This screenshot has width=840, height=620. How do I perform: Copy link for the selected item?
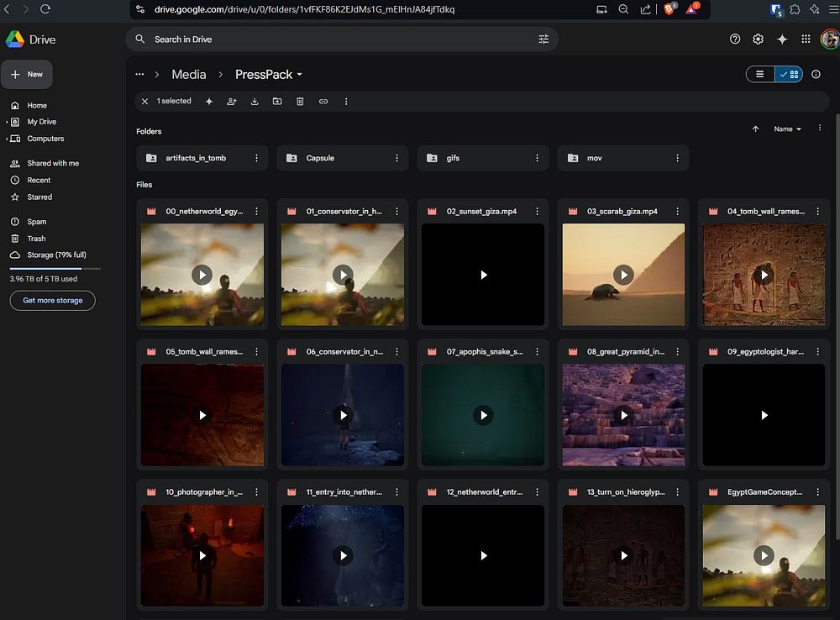(323, 102)
